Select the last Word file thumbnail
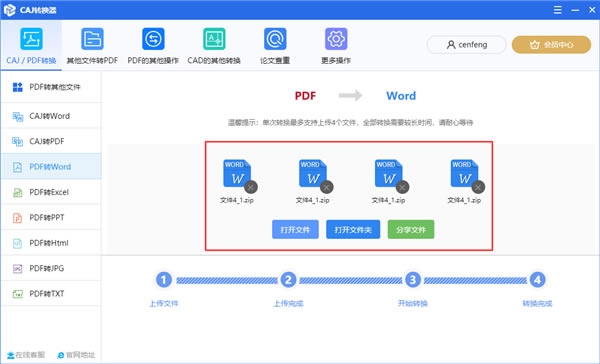This screenshot has height=364, width=600. pos(464,173)
